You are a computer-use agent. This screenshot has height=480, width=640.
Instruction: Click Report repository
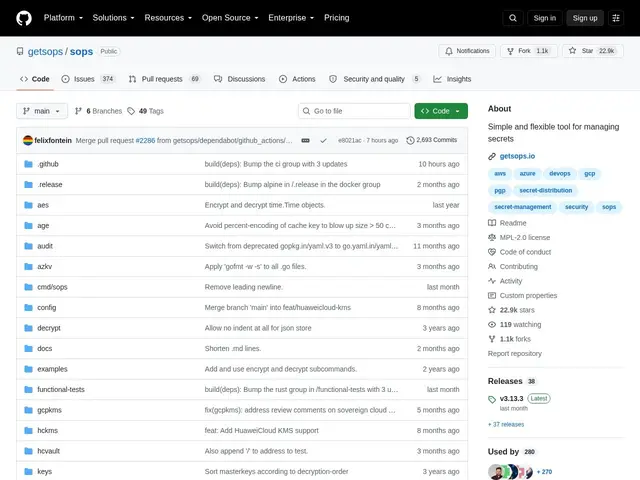coord(515,353)
